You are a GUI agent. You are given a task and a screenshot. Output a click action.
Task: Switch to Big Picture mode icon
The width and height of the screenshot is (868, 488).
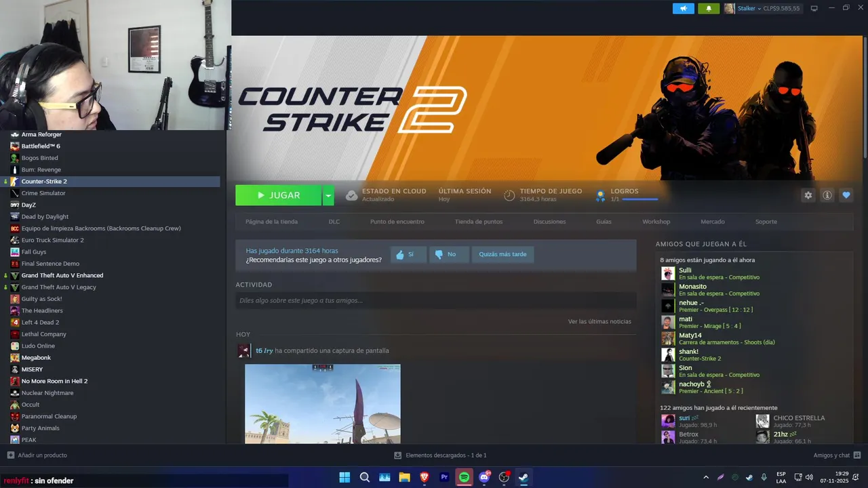(x=814, y=8)
